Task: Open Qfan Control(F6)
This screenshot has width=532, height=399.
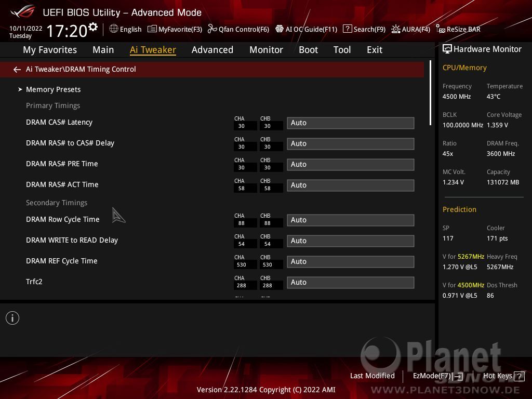Action: coord(238,29)
